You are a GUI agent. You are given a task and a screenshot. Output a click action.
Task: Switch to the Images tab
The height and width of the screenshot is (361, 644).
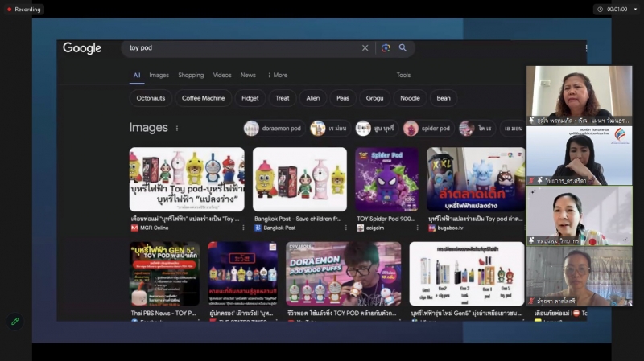point(159,75)
